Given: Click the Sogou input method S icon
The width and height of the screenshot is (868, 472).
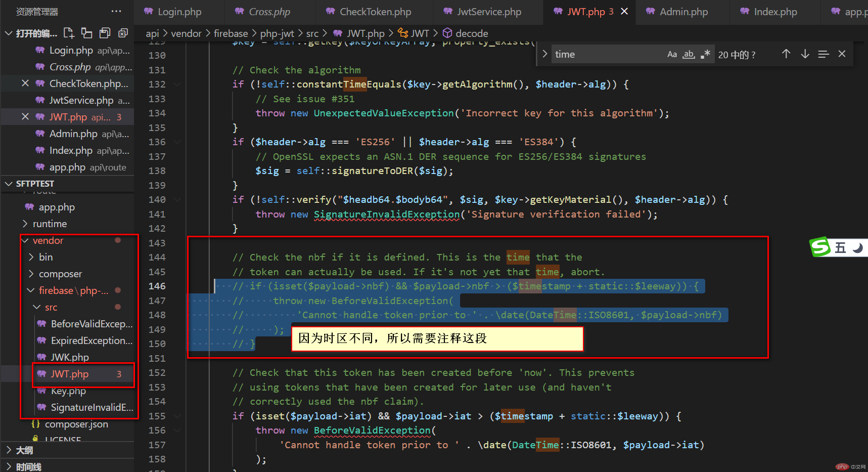Looking at the screenshot, I should [820, 247].
